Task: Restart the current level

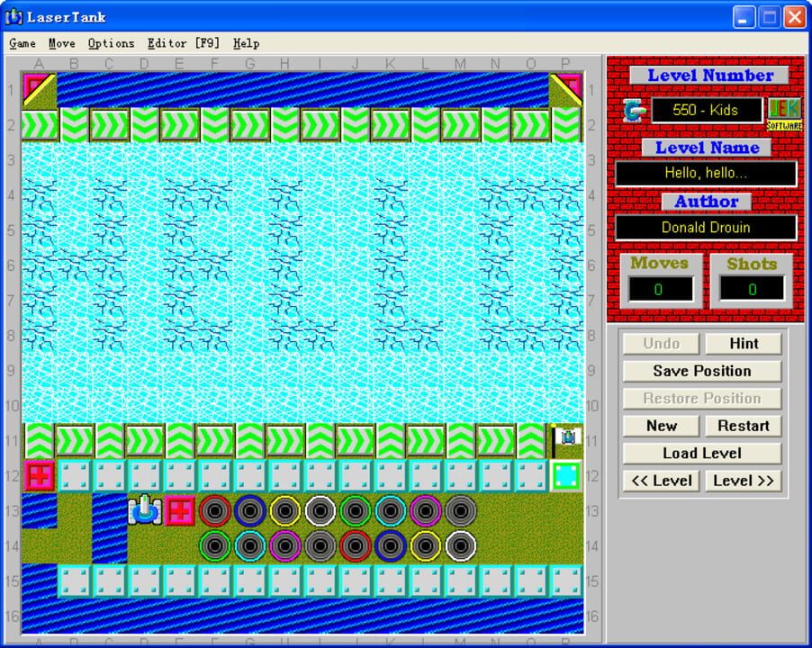Action: tap(743, 426)
